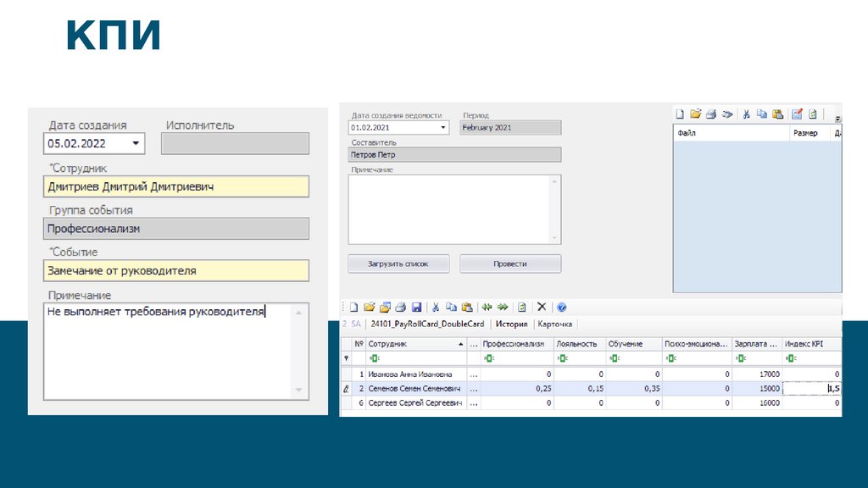Click Open folder icon in attachments toolbar
868x488 pixels.
(x=695, y=114)
